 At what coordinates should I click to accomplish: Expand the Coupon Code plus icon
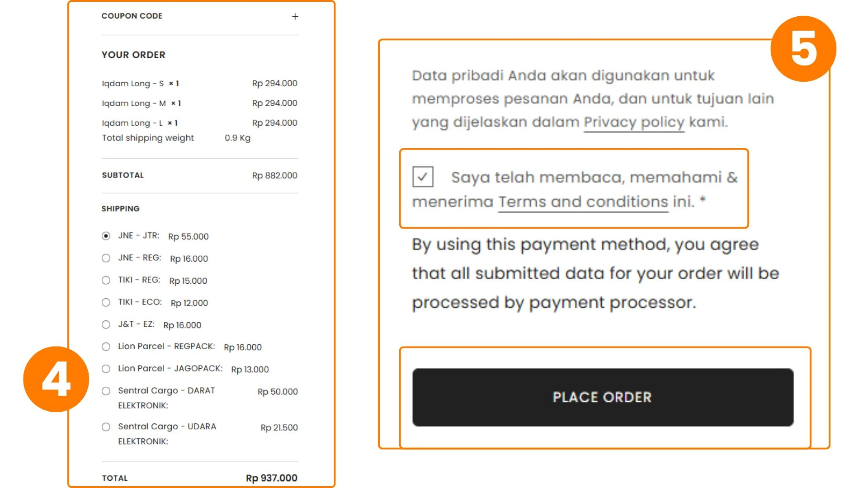tap(295, 17)
